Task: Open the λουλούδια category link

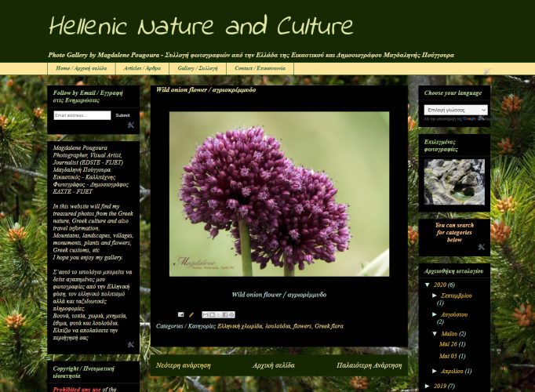Action: [x=278, y=326]
